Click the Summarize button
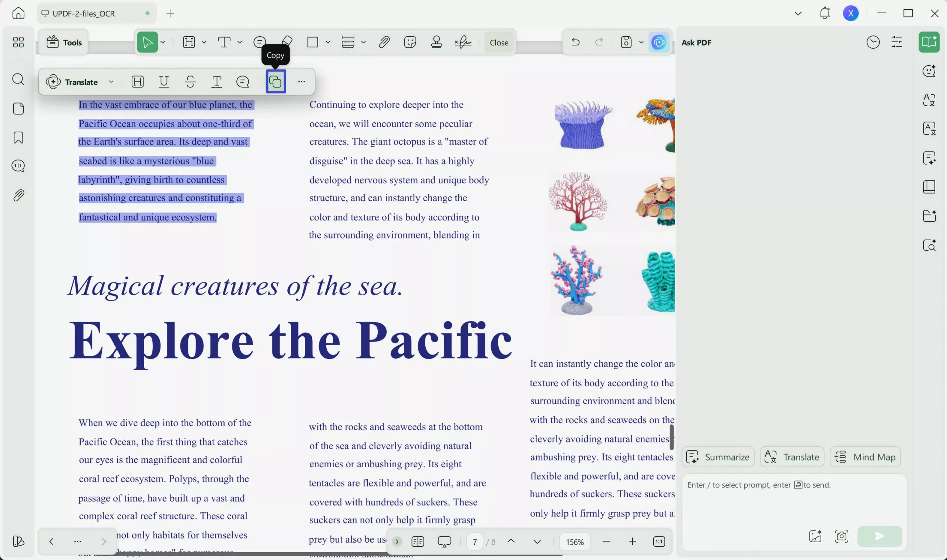The width and height of the screenshot is (947, 560). click(718, 457)
